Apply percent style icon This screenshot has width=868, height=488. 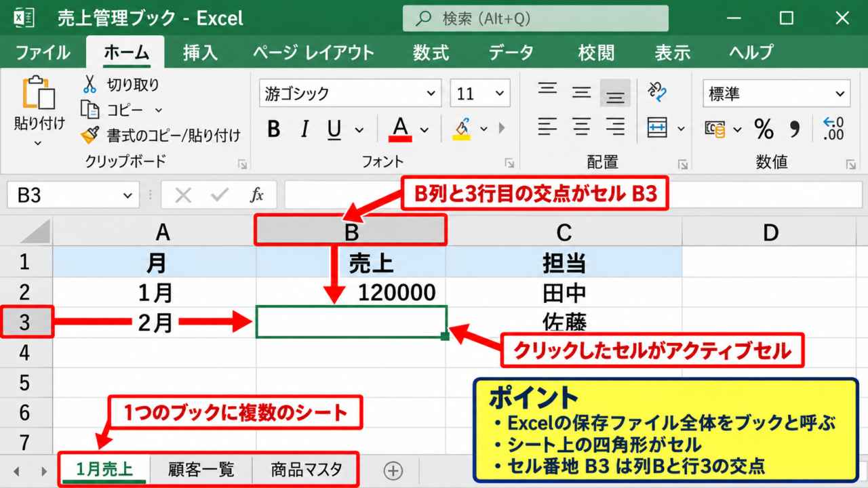pos(764,128)
